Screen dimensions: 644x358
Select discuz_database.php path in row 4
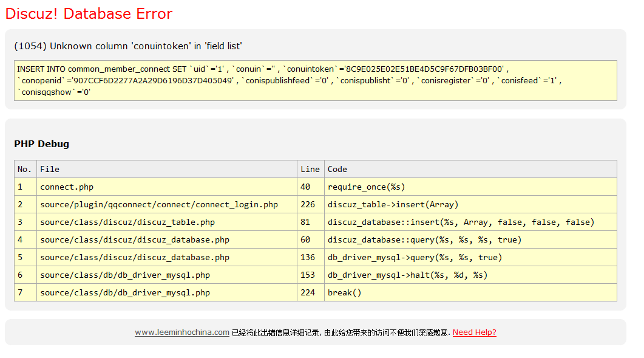coord(167,240)
